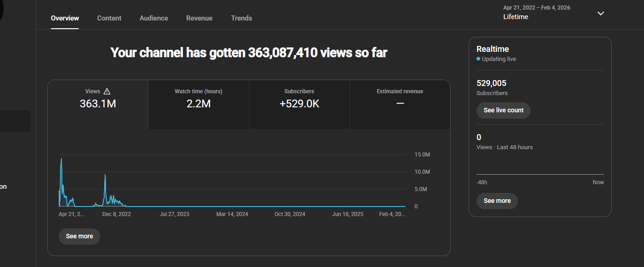This screenshot has width=644, height=267.
Task: Go to the Trends tab
Action: [x=241, y=18]
